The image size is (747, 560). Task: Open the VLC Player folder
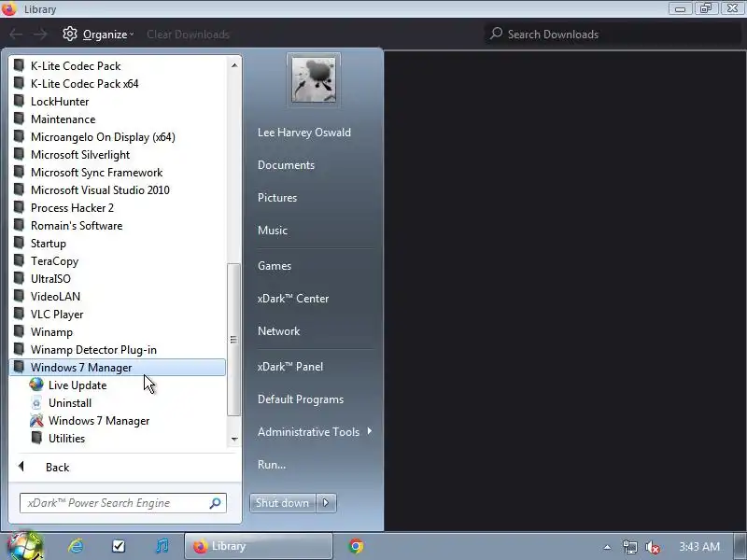(117, 315)
